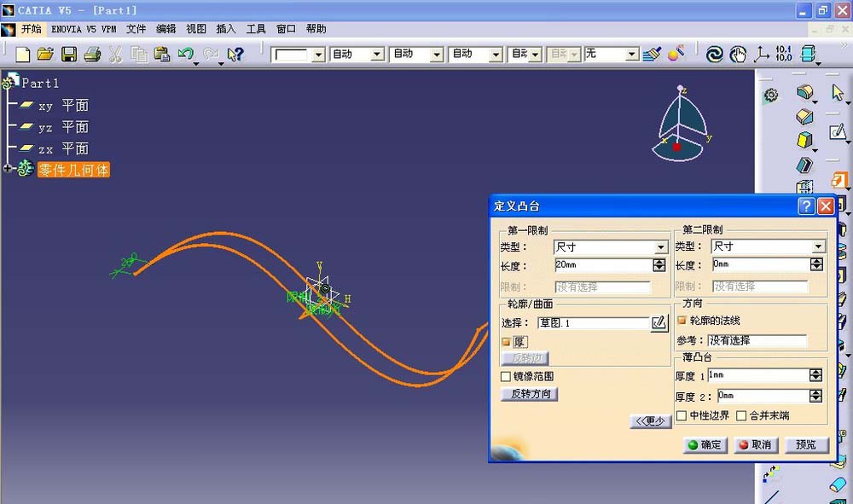This screenshot has height=504, width=853.
Task: Select the Painter brush icon
Action: 652,54
